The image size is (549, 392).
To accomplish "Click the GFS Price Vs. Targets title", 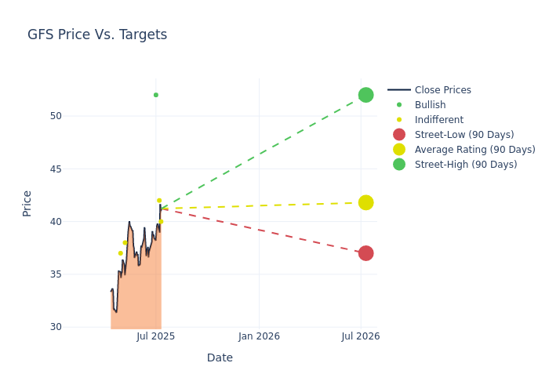I will 97,34.
